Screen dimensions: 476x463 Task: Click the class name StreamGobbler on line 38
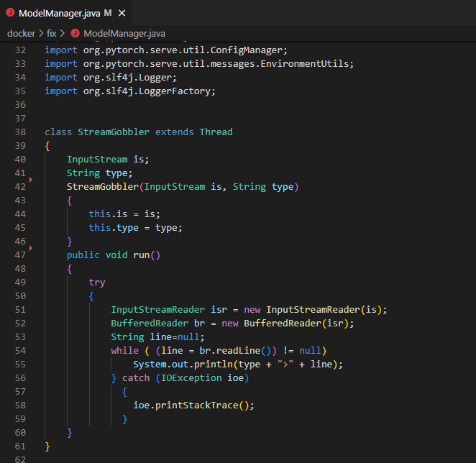point(114,132)
